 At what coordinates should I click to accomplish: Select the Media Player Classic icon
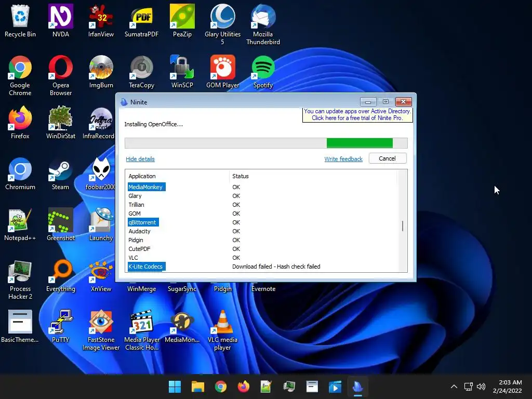tap(141, 330)
